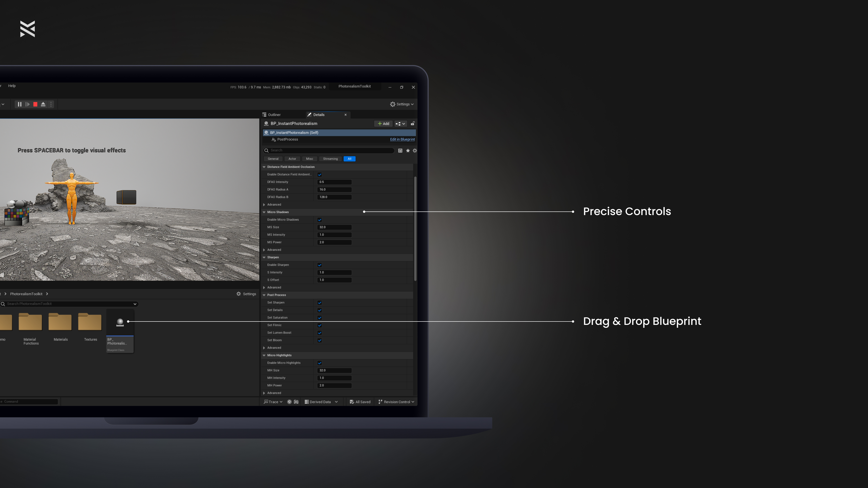The height and width of the screenshot is (488, 868).
Task: Pause the simulation playback
Action: pyautogui.click(x=19, y=104)
